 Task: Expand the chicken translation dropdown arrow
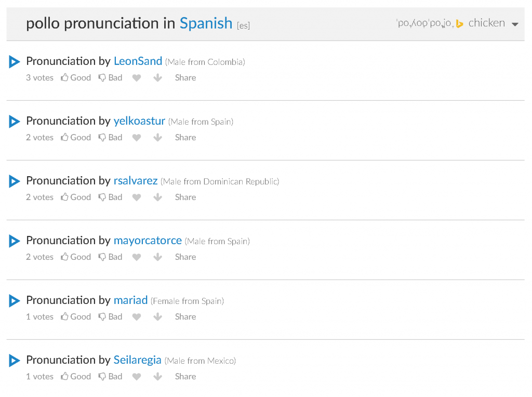515,24
